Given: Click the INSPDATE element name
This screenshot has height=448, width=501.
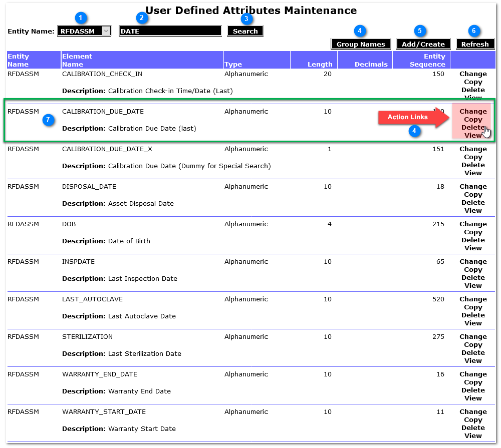Looking at the screenshot, I should pos(78,261).
